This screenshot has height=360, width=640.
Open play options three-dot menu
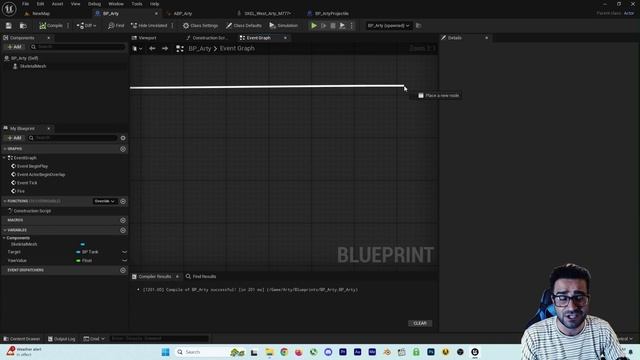[x=351, y=26]
